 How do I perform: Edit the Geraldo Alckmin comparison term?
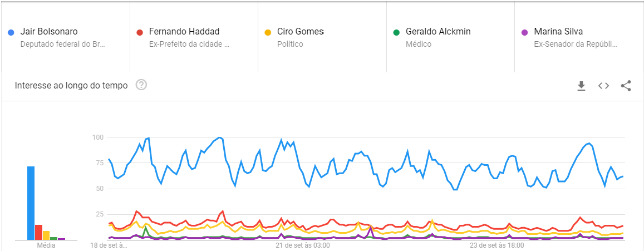click(438, 32)
